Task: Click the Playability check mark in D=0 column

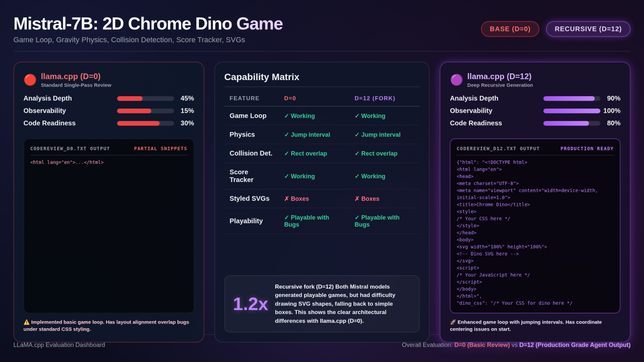Action: point(286,218)
